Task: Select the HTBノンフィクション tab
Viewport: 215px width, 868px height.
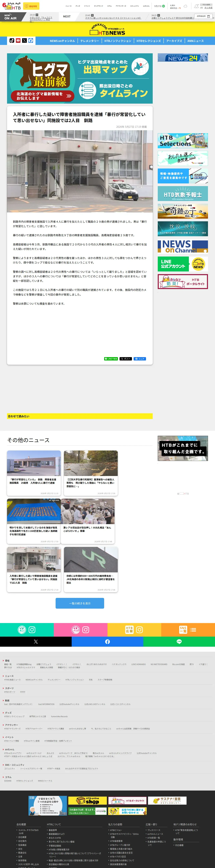Action: pos(118,41)
